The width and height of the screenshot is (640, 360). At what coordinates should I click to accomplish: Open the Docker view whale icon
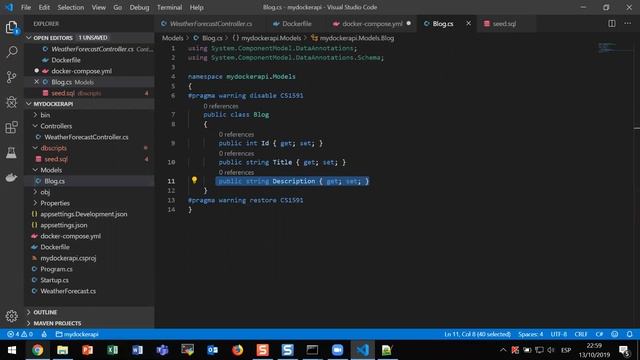point(12,178)
